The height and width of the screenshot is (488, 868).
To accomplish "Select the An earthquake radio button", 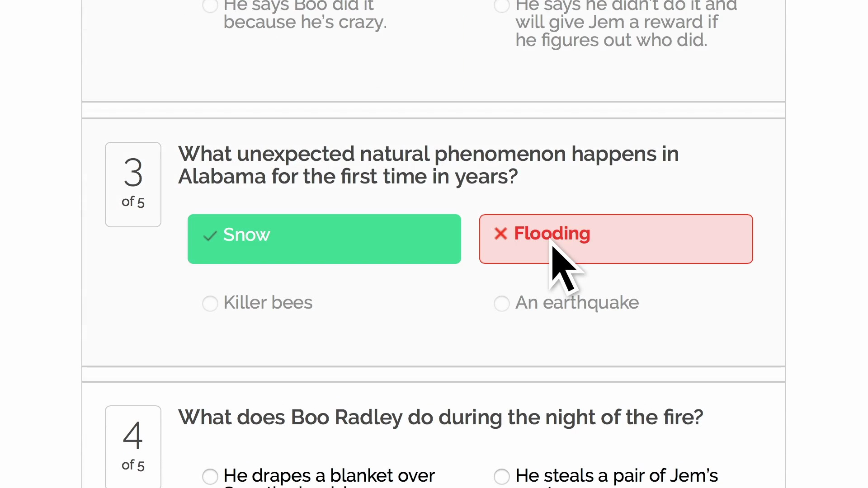I will point(501,304).
